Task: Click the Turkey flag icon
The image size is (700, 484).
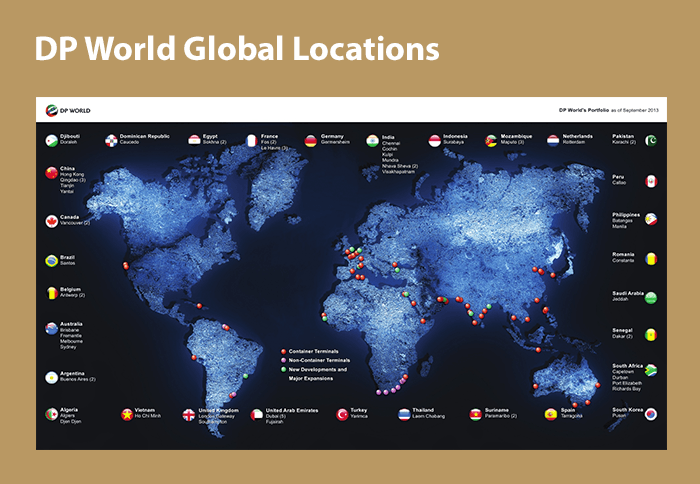Action: point(342,415)
